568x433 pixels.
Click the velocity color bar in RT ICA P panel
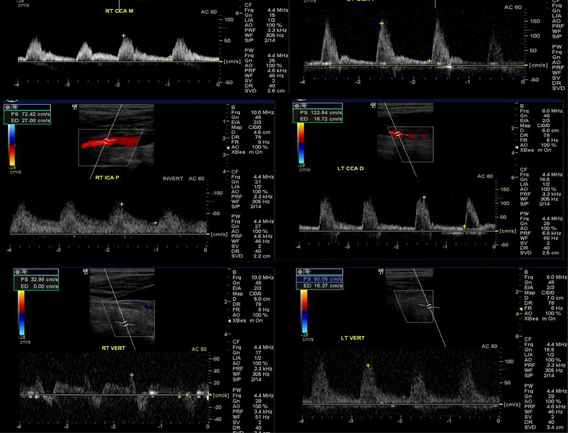pos(12,145)
